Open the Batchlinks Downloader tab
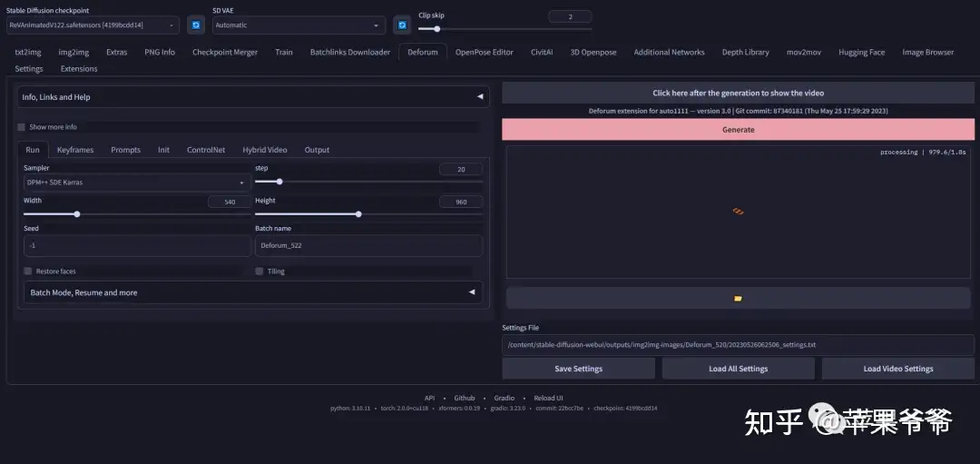The image size is (980, 464). (350, 53)
